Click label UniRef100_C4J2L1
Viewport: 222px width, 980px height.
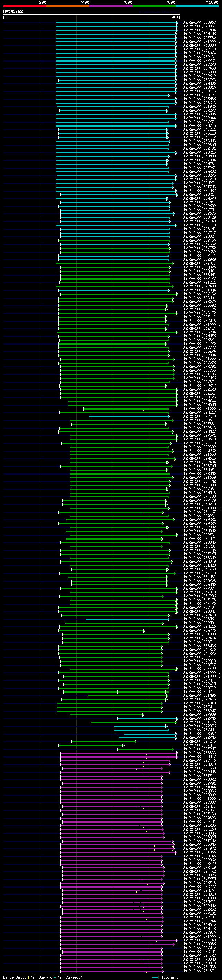point(199,129)
